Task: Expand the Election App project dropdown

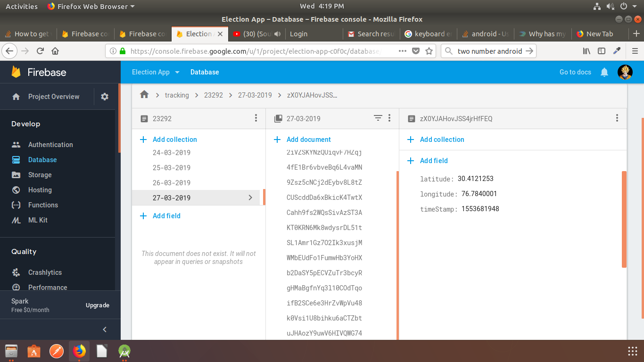Action: pyautogui.click(x=156, y=72)
